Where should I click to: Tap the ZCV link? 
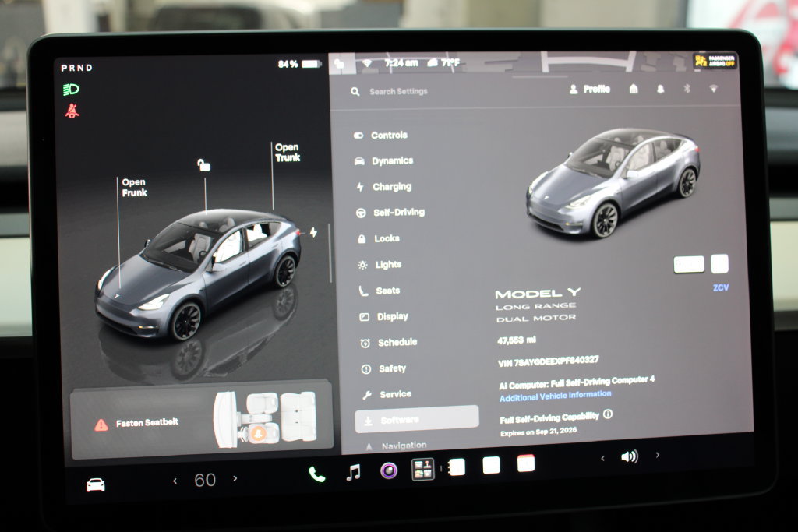[721, 288]
